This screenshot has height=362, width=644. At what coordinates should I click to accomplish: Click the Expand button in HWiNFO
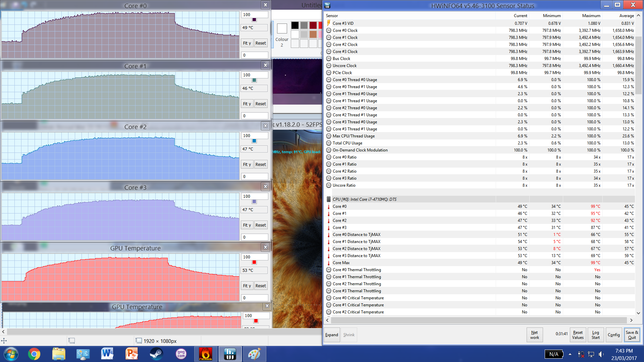(x=331, y=335)
